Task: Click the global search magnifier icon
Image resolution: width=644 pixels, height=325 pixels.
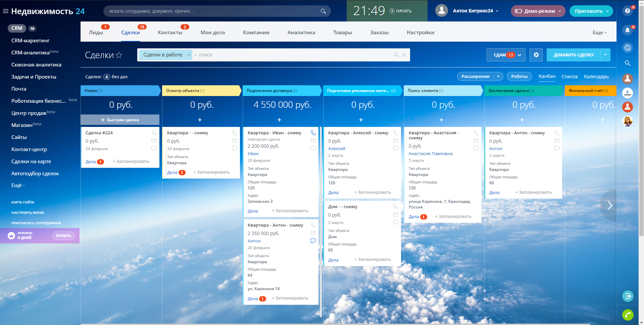Action: tap(323, 11)
